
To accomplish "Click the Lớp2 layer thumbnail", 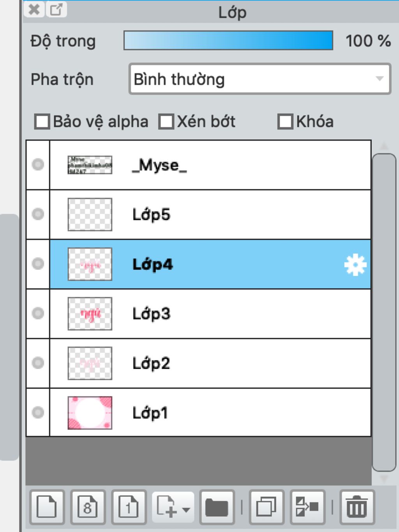I will [90, 363].
